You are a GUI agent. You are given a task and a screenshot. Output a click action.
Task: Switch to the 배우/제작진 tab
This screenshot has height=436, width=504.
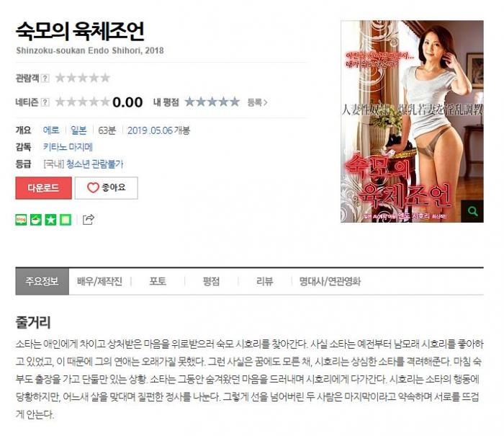(99, 282)
